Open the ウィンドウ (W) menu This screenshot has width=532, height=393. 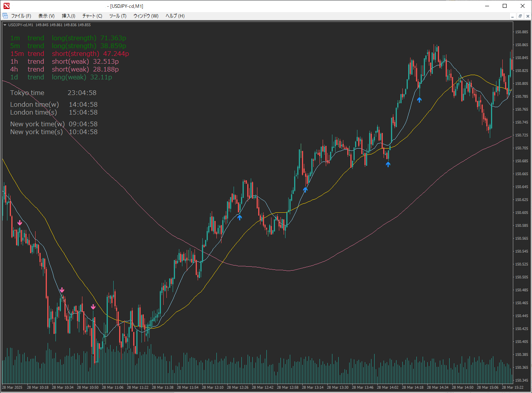[146, 16]
